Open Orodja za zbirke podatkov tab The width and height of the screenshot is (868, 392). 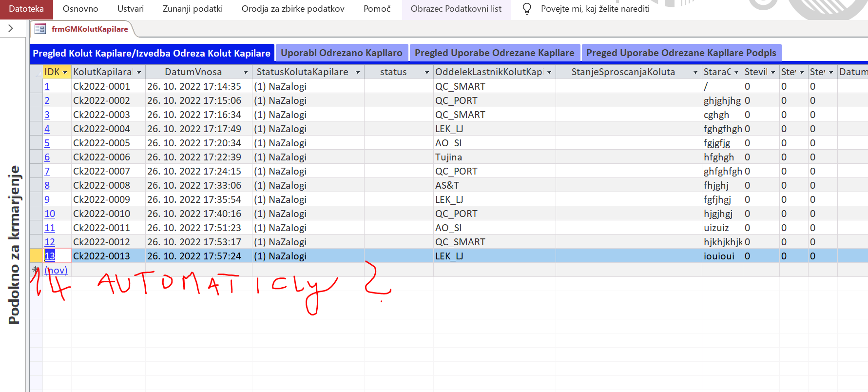tap(293, 9)
